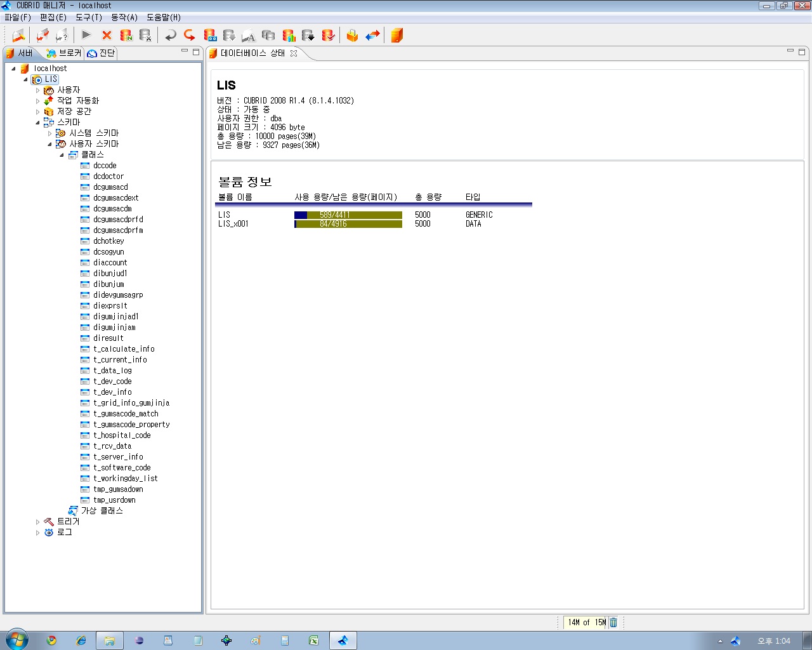Screen dimensions: 812x650
Task: Collapse the 스키마 node
Action: coord(37,123)
